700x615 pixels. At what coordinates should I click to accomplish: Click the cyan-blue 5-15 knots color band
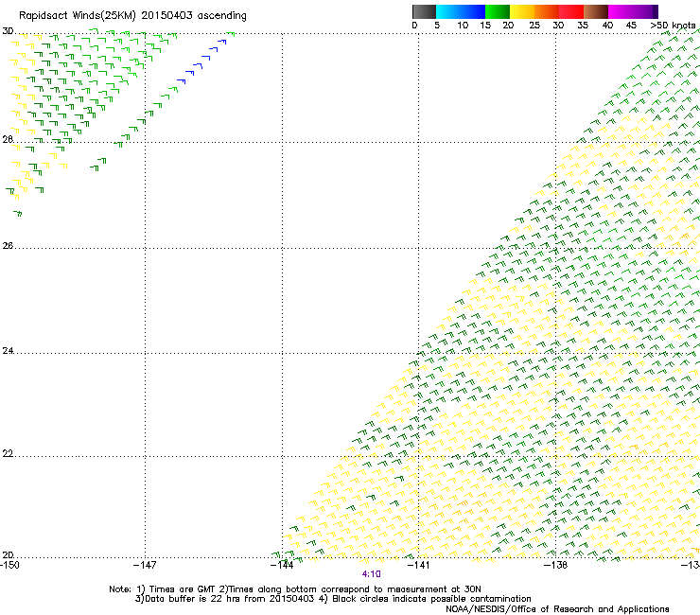[461, 11]
